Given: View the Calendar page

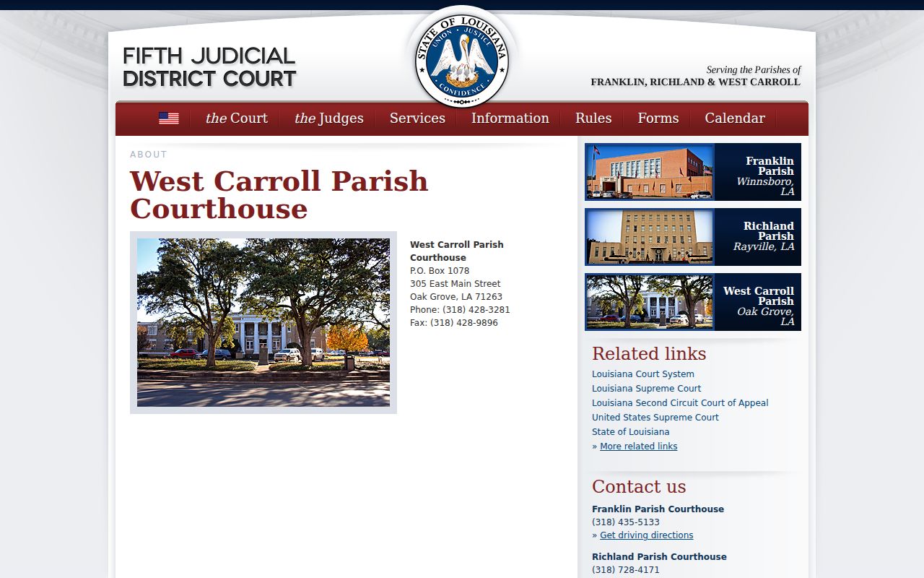Looking at the screenshot, I should coord(735,118).
